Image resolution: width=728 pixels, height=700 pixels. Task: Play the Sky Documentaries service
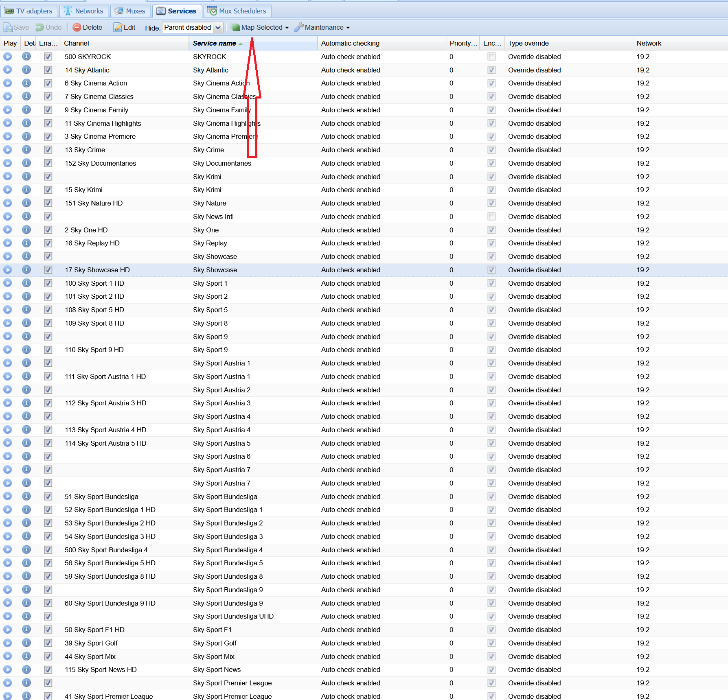[7, 163]
